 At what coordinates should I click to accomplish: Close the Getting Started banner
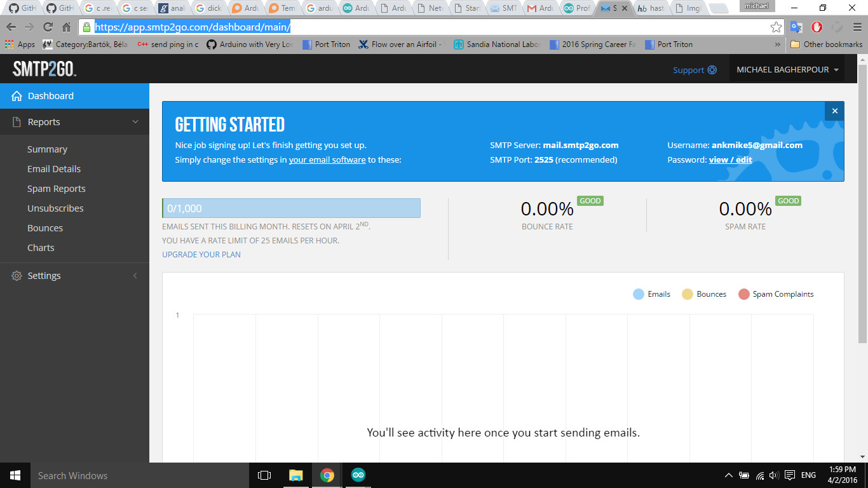834,111
